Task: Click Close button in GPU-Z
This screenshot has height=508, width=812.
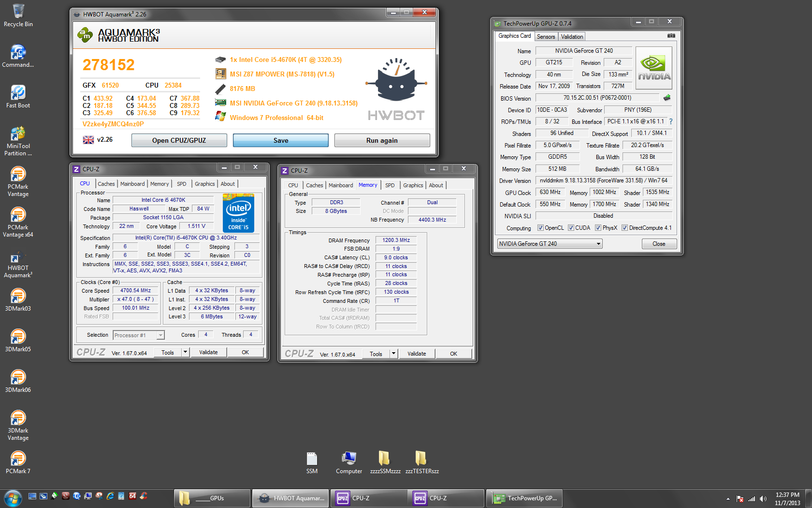Action: 659,244
